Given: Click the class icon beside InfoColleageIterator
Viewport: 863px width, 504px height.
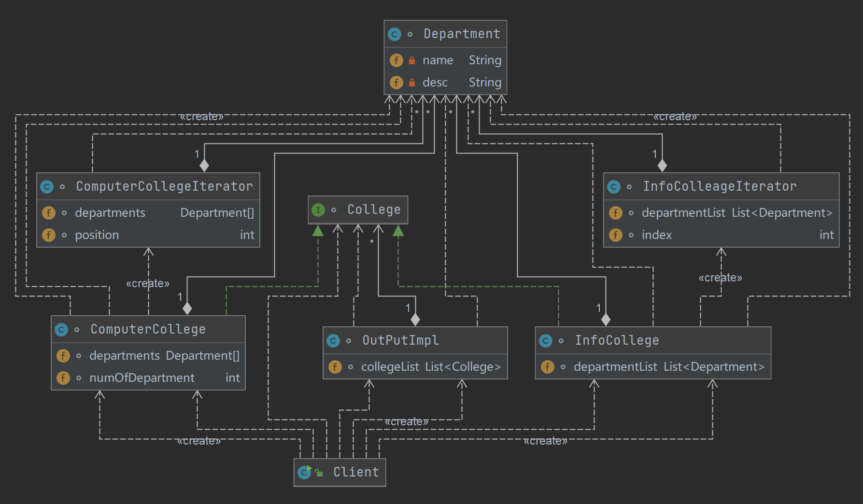Looking at the screenshot, I should [614, 187].
